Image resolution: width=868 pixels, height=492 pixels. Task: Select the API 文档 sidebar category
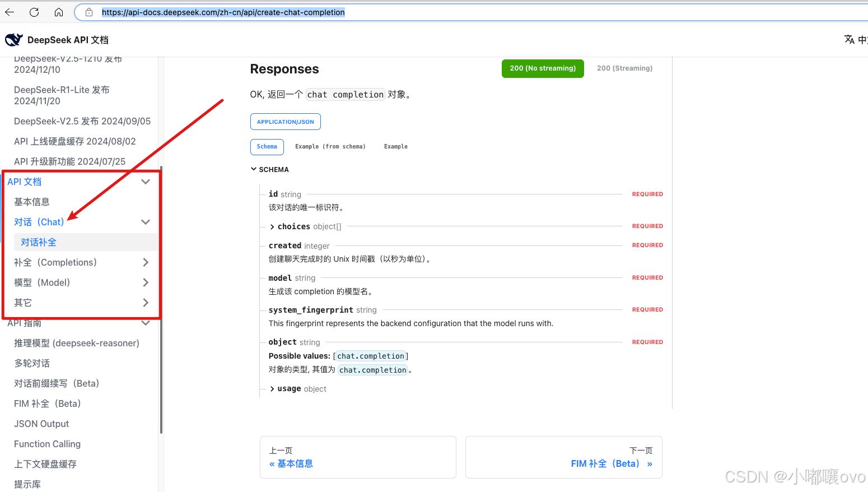pos(25,182)
